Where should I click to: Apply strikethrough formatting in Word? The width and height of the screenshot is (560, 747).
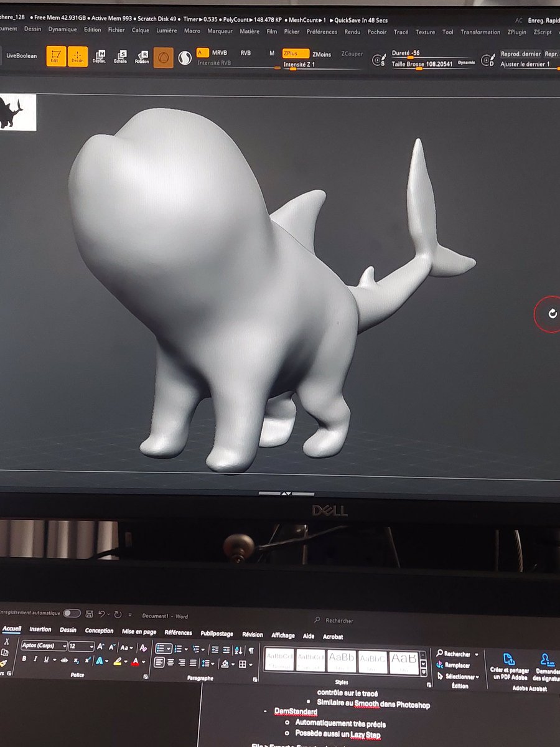click(64, 660)
